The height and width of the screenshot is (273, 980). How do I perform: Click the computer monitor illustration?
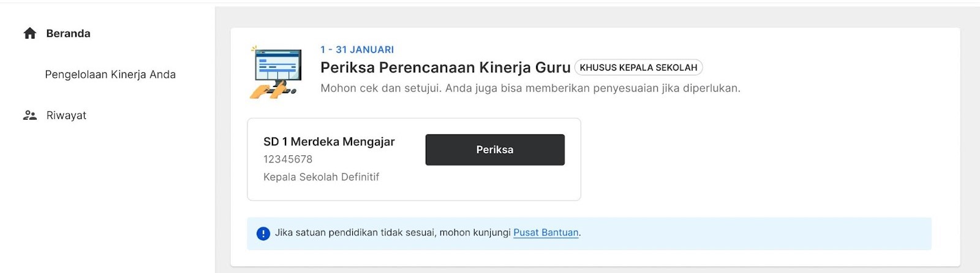click(276, 72)
